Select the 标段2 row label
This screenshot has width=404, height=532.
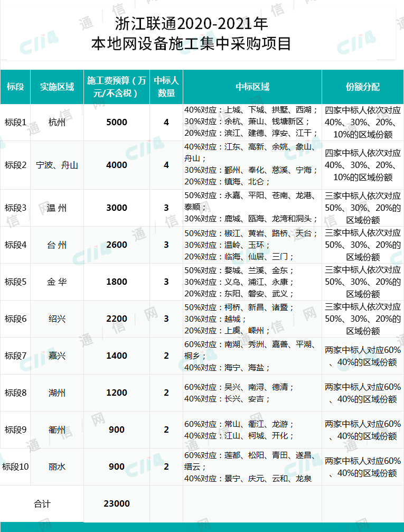[x=15, y=165]
